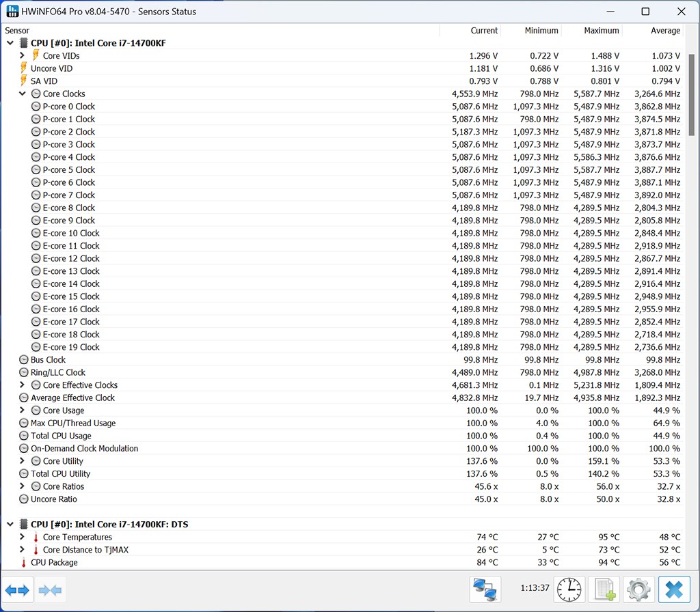The image size is (700, 612).
Task: Collapse the CPU [#0]: Intel Core i7-14700KF group
Action: click(10, 43)
